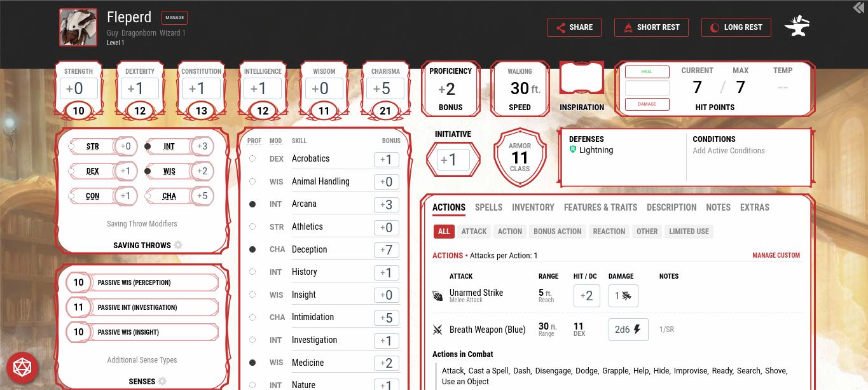Click the hit points amount input field

[x=647, y=88]
